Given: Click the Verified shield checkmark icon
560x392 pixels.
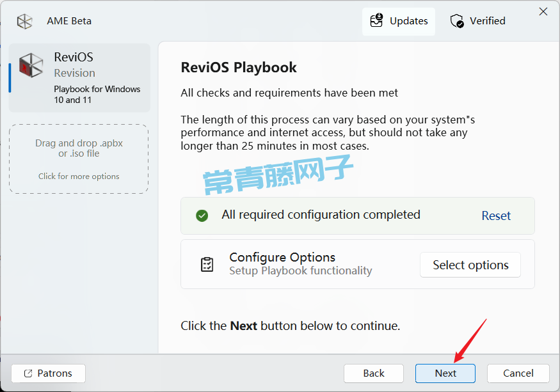Looking at the screenshot, I should pyautogui.click(x=457, y=21).
